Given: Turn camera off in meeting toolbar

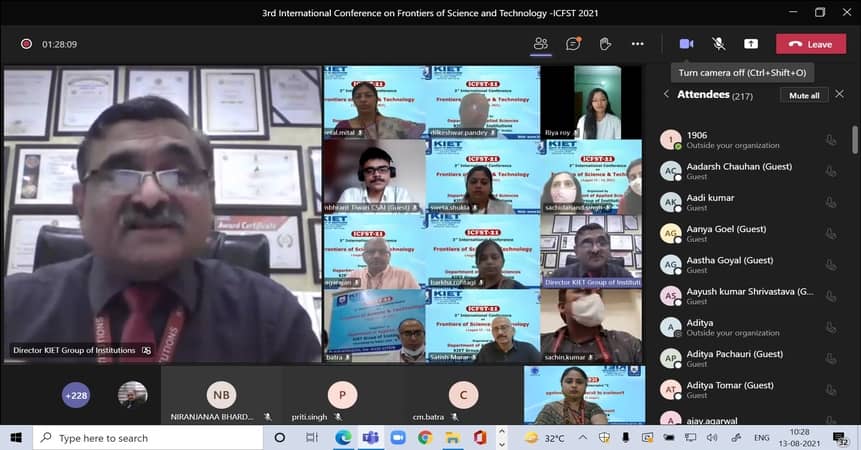Looking at the screenshot, I should (x=686, y=44).
